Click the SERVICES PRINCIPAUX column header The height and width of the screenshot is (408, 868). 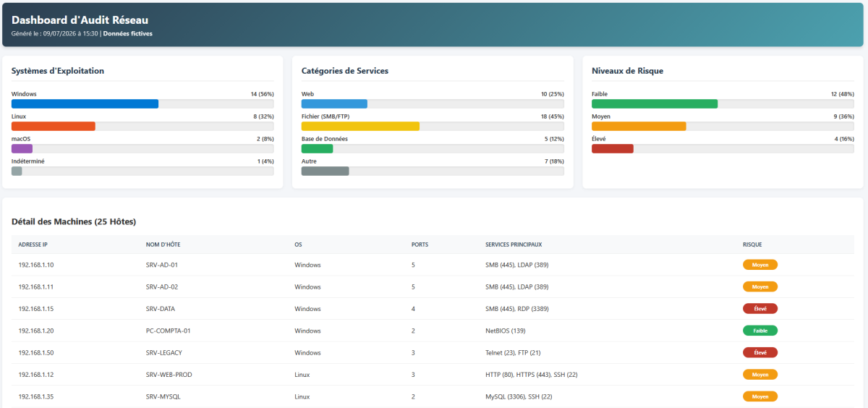click(514, 245)
